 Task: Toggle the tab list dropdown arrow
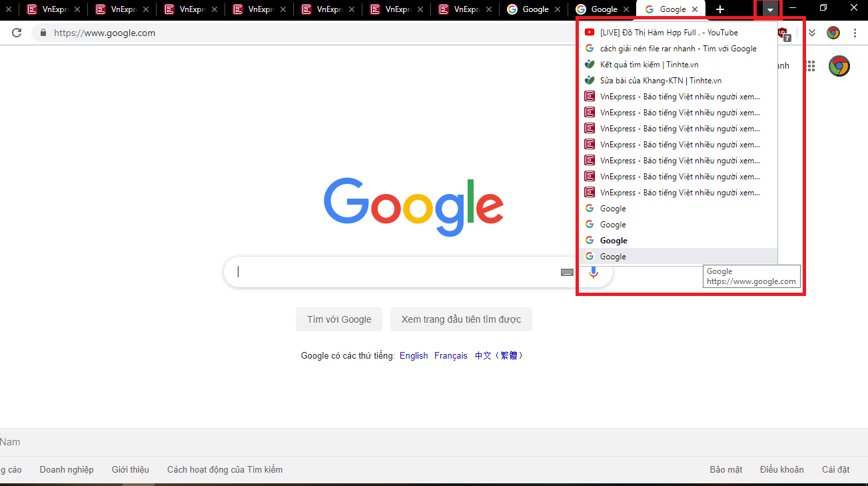coord(770,10)
